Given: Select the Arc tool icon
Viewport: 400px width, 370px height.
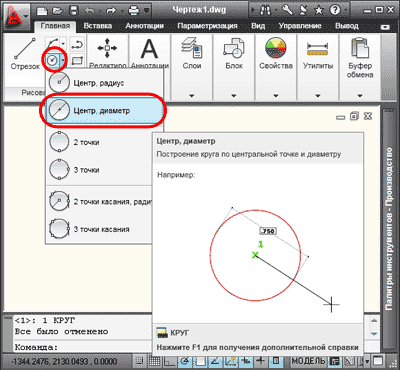Looking at the screenshot, I should [x=53, y=43].
